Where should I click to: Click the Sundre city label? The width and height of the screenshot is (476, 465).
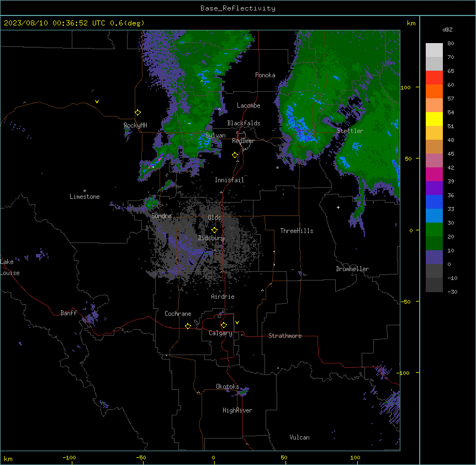point(161,216)
